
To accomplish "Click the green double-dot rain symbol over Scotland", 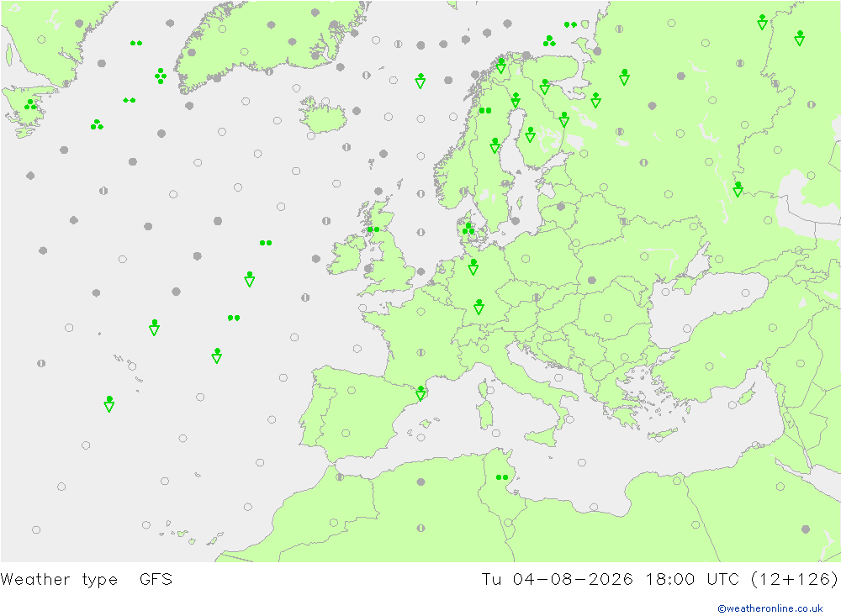I will click(373, 229).
